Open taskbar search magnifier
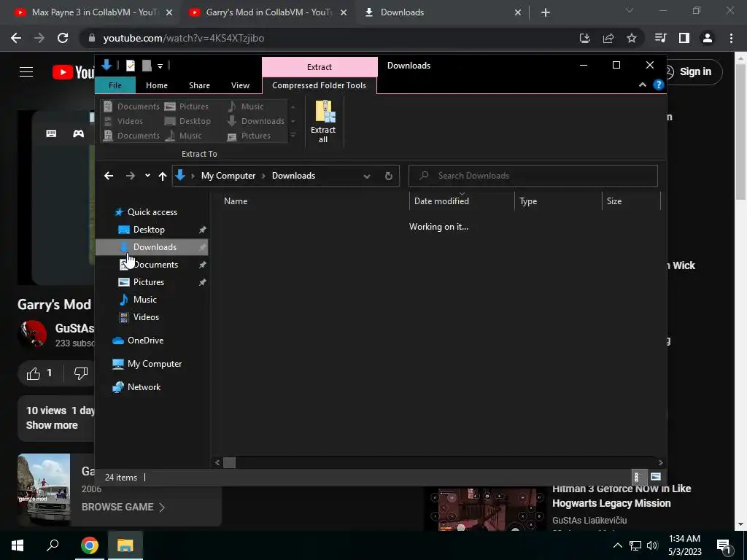Viewport: 747px width, 560px height. coord(53,545)
